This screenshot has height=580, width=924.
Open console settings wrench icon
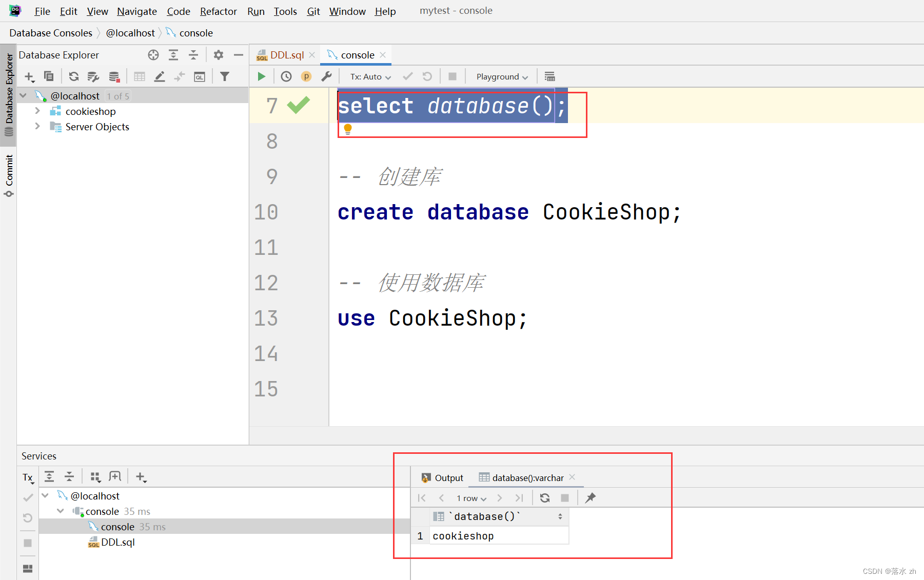(x=326, y=76)
